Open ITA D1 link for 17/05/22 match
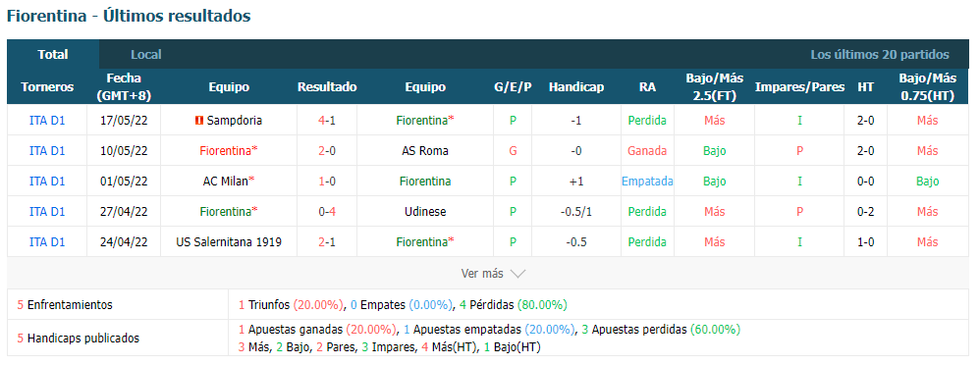The image size is (980, 365). [47, 121]
